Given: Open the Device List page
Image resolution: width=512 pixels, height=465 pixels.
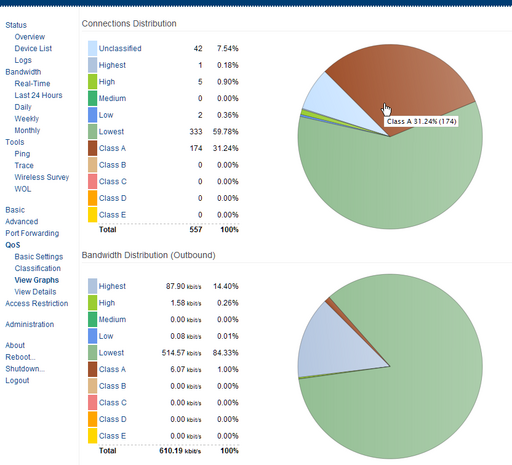Looking at the screenshot, I should point(33,48).
